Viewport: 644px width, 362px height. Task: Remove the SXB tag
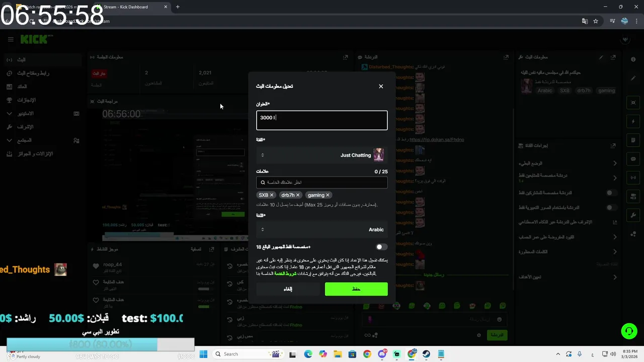point(272,195)
